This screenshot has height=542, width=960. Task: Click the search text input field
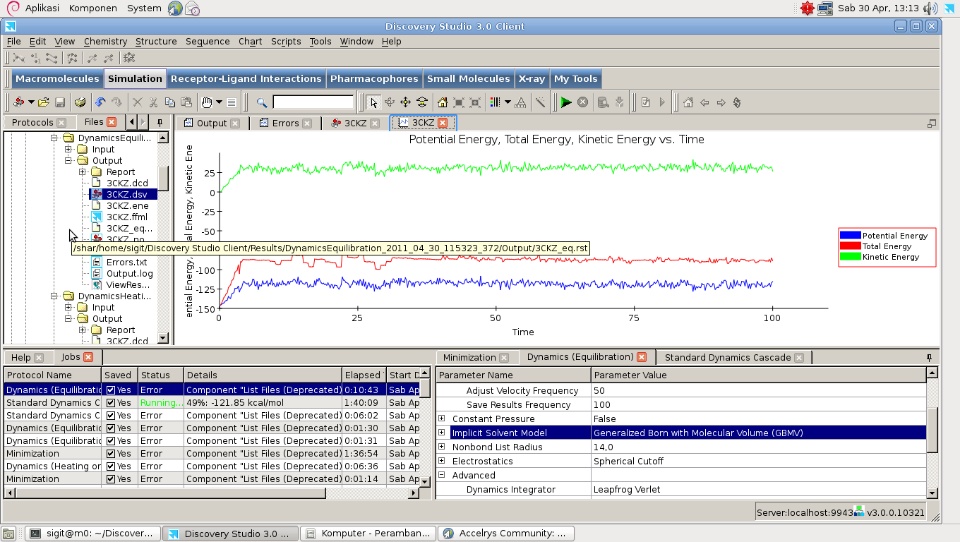pyautogui.click(x=313, y=102)
